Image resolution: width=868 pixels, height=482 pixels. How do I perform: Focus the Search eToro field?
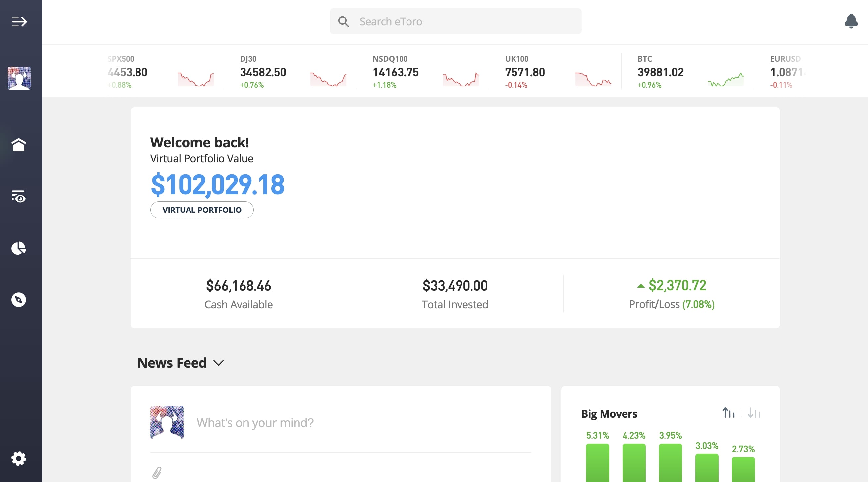(456, 21)
